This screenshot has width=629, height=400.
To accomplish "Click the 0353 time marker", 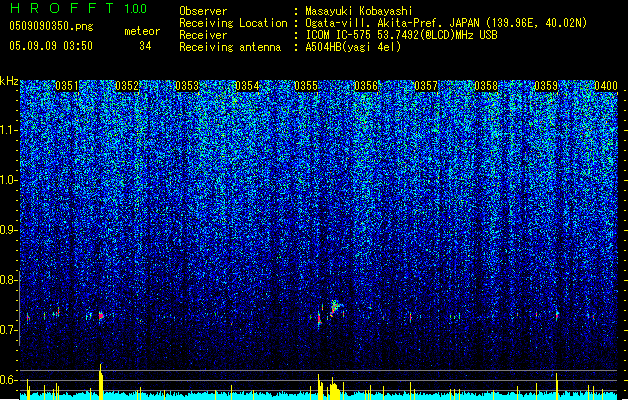I will 187,86.
